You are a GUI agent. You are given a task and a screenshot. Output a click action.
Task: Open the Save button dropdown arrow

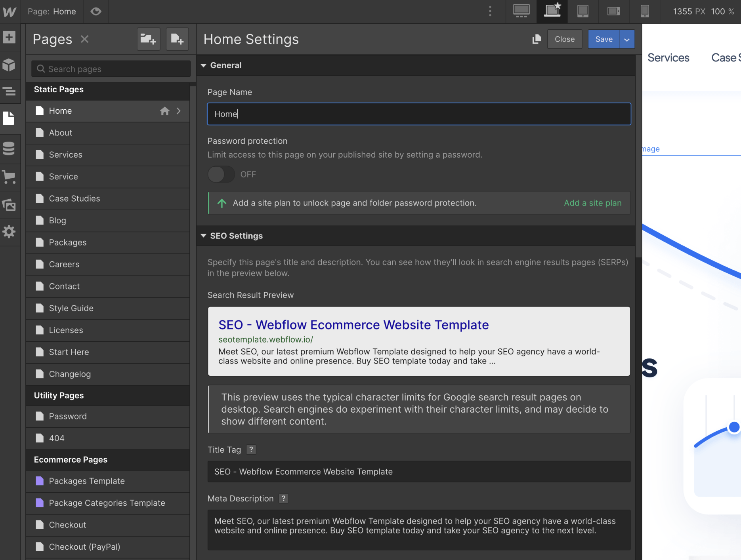(626, 39)
